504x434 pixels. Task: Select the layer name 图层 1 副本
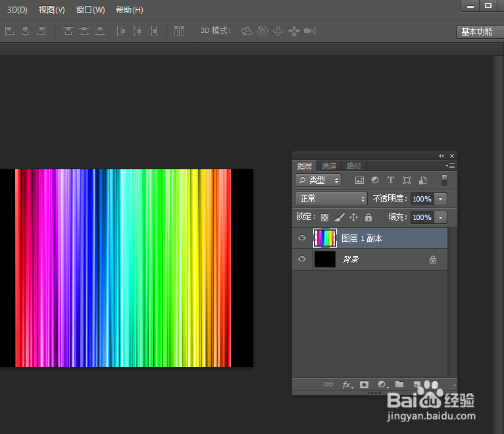click(x=362, y=238)
